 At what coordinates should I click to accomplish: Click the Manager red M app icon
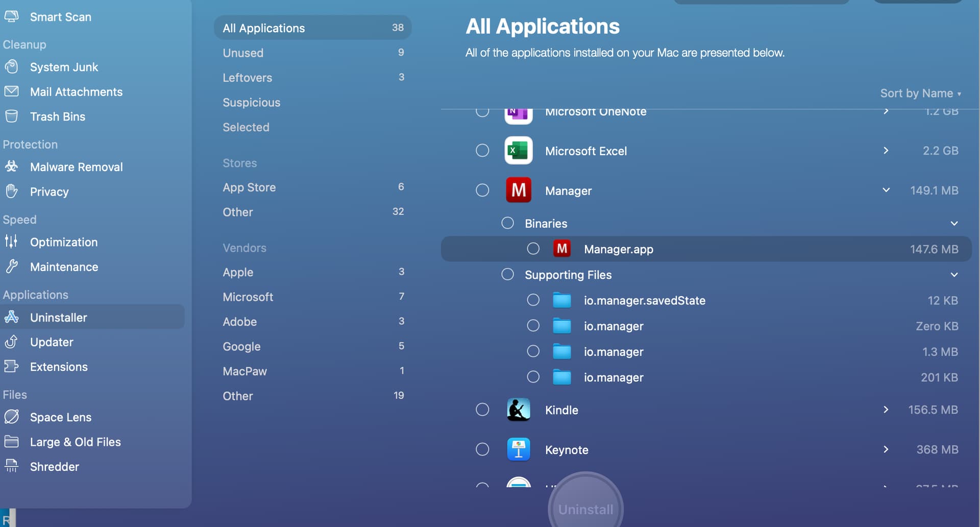pos(519,190)
